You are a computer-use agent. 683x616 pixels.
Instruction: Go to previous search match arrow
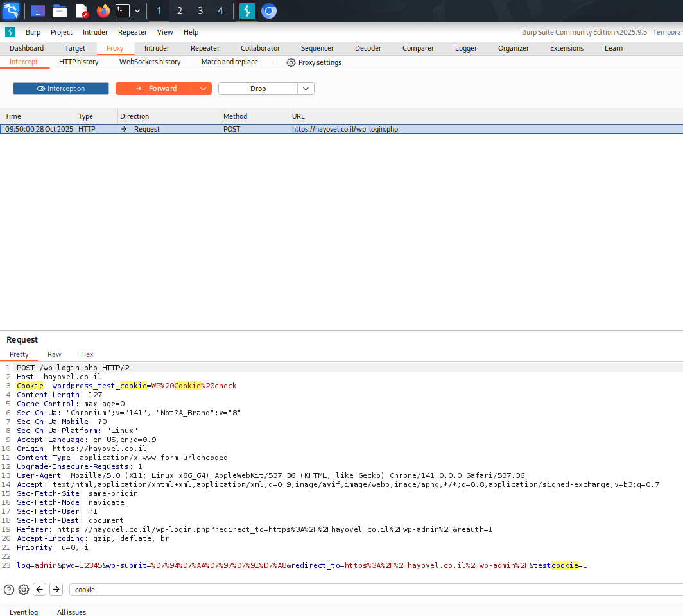click(40, 590)
